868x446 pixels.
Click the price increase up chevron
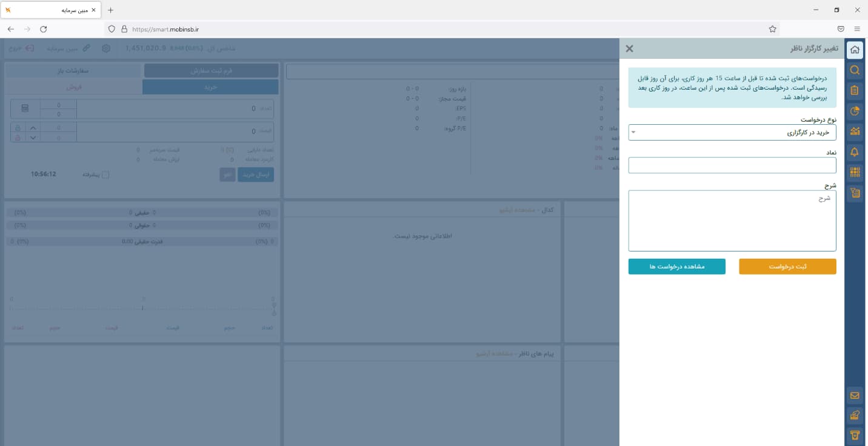click(33, 128)
